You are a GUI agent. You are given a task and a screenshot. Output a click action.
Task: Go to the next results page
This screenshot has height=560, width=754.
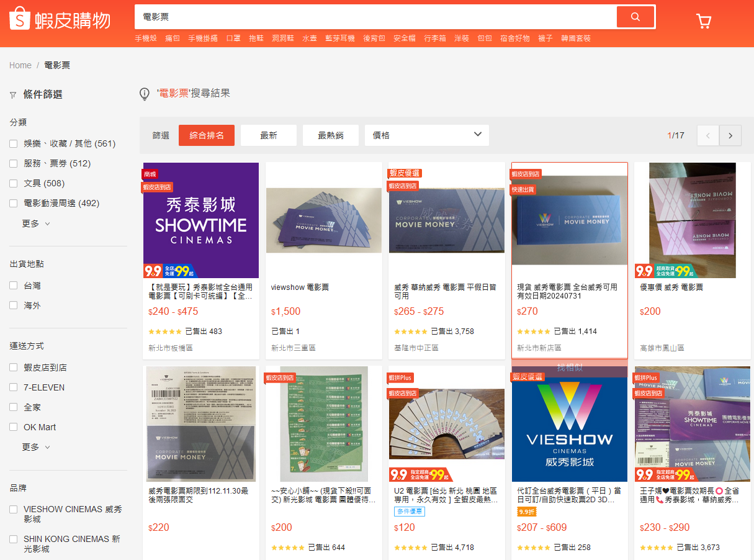730,135
